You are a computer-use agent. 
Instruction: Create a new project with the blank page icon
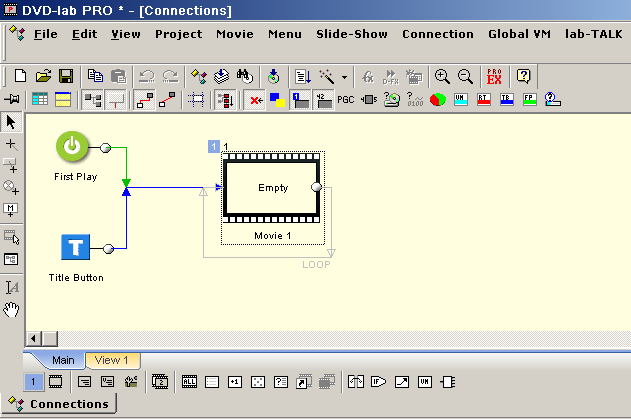[20, 76]
